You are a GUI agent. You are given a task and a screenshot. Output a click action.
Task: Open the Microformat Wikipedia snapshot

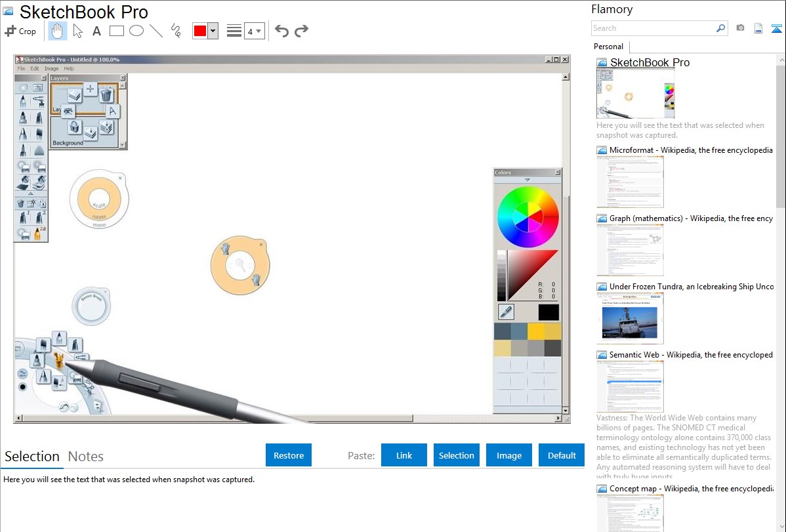[x=691, y=150]
